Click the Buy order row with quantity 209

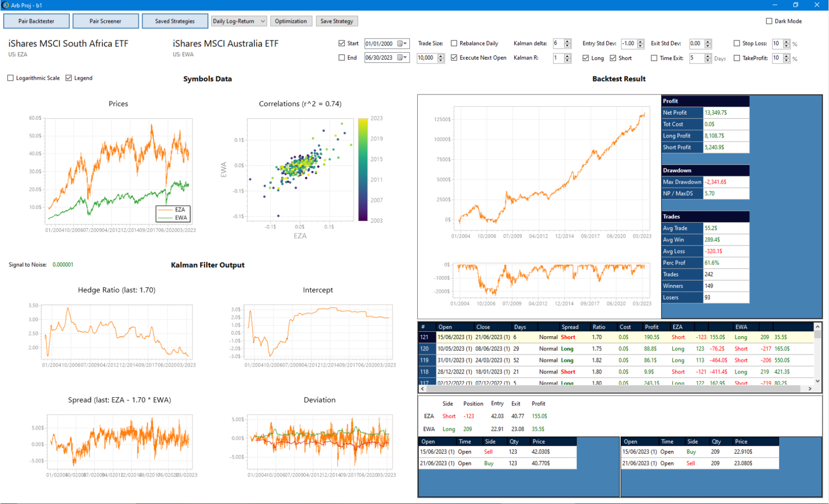(x=700, y=452)
